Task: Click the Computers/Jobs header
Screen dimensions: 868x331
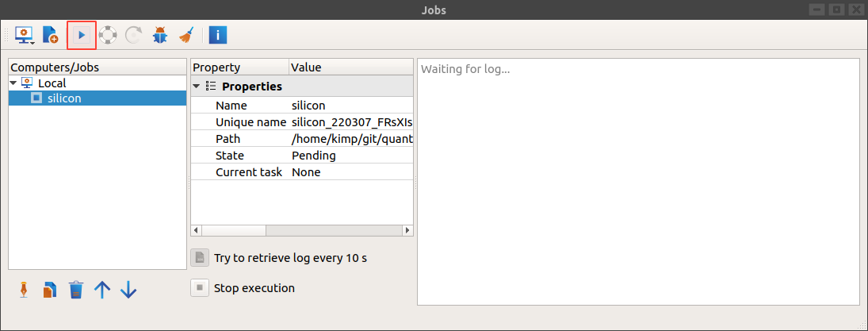Action: click(x=98, y=67)
